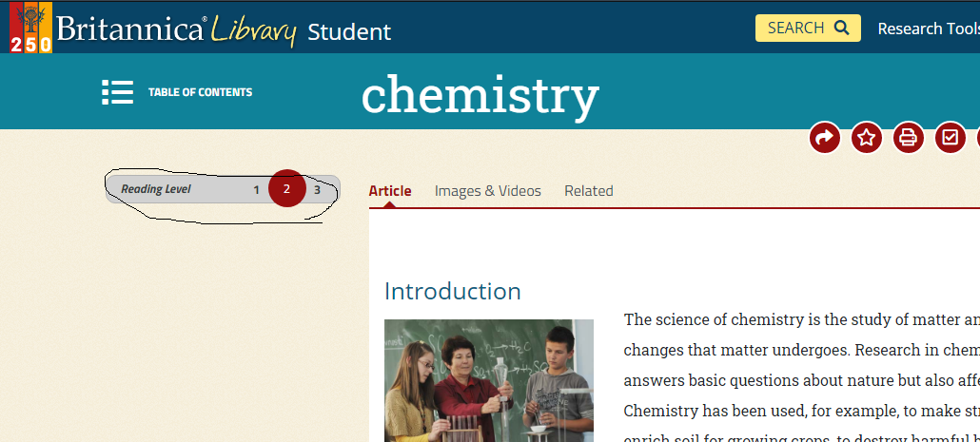This screenshot has height=442, width=980.
Task: Switch to the Article tab
Action: 390,191
